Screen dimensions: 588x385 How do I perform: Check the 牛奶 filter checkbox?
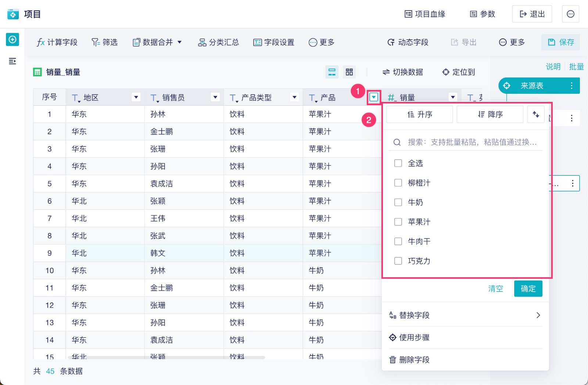[x=398, y=202]
